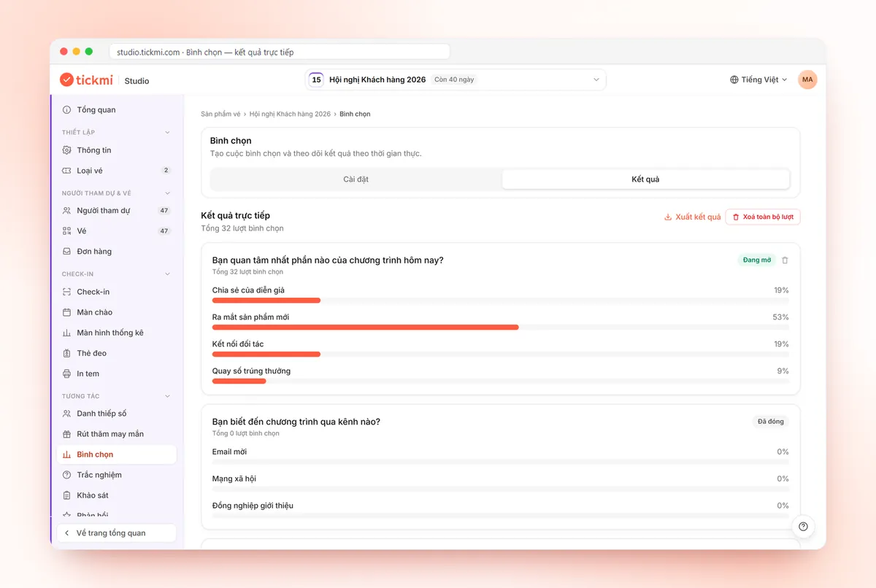The width and height of the screenshot is (876, 588).
Task: Click the Khảo sát clipboard icon
Action: tap(67, 495)
